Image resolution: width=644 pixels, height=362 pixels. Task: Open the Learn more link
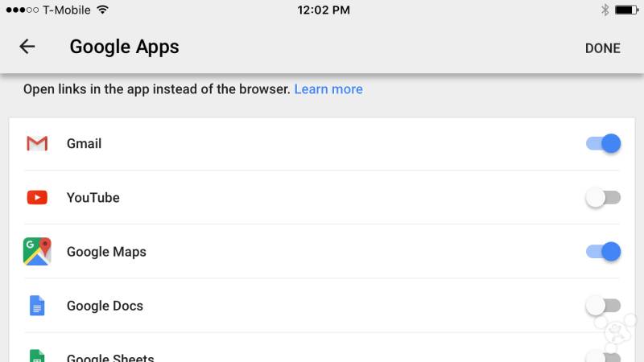tap(328, 89)
